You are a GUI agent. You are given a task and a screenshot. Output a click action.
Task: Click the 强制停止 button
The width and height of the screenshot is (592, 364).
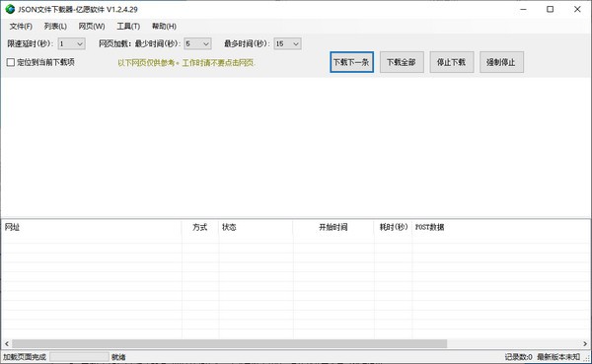click(501, 62)
